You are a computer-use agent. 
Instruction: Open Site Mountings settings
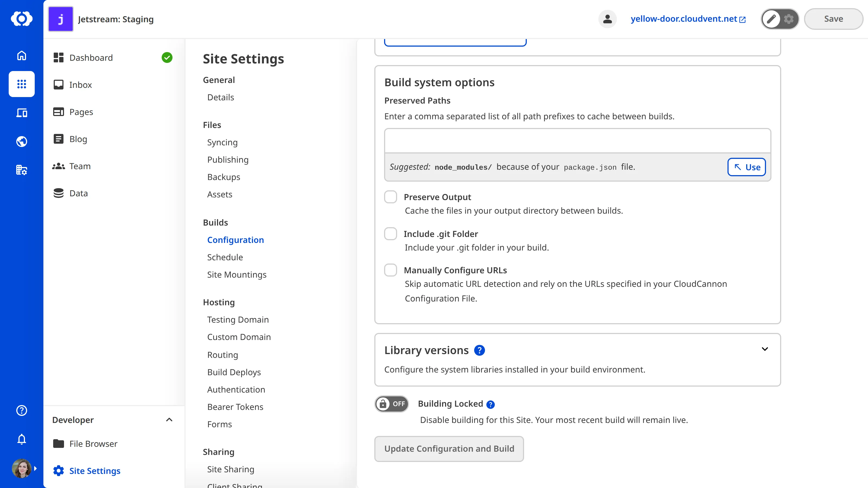(237, 274)
